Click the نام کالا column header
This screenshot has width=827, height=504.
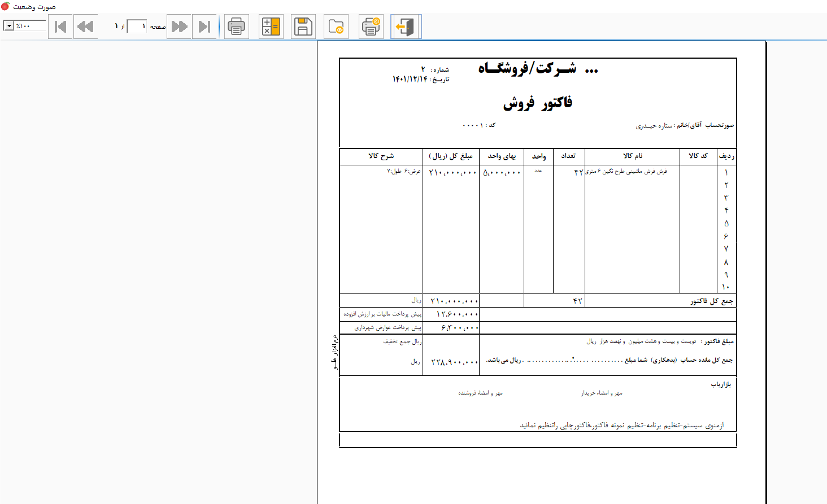point(633,156)
